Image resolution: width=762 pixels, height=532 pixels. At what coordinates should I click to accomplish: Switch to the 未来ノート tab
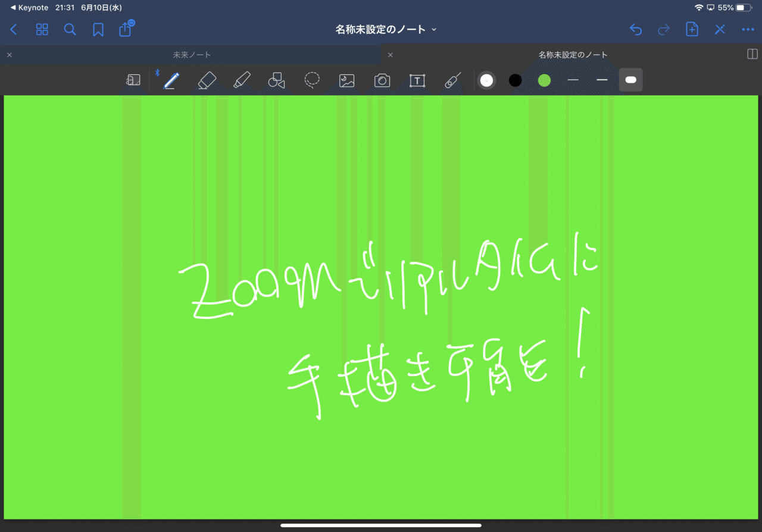(x=192, y=55)
